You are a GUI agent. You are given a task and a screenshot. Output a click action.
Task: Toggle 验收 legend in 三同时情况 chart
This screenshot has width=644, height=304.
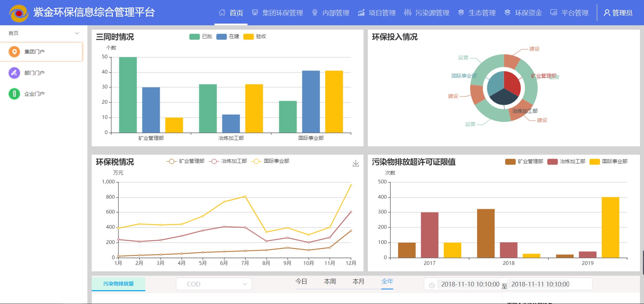(x=255, y=36)
